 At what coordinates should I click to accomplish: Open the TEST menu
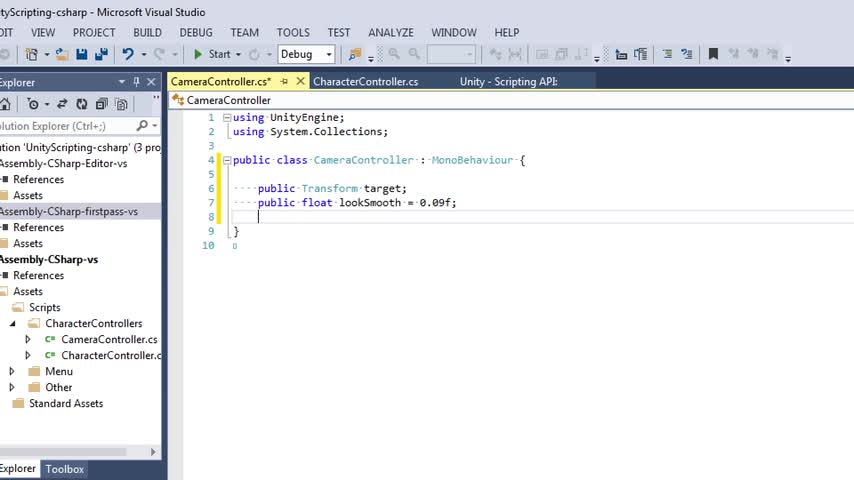[339, 33]
